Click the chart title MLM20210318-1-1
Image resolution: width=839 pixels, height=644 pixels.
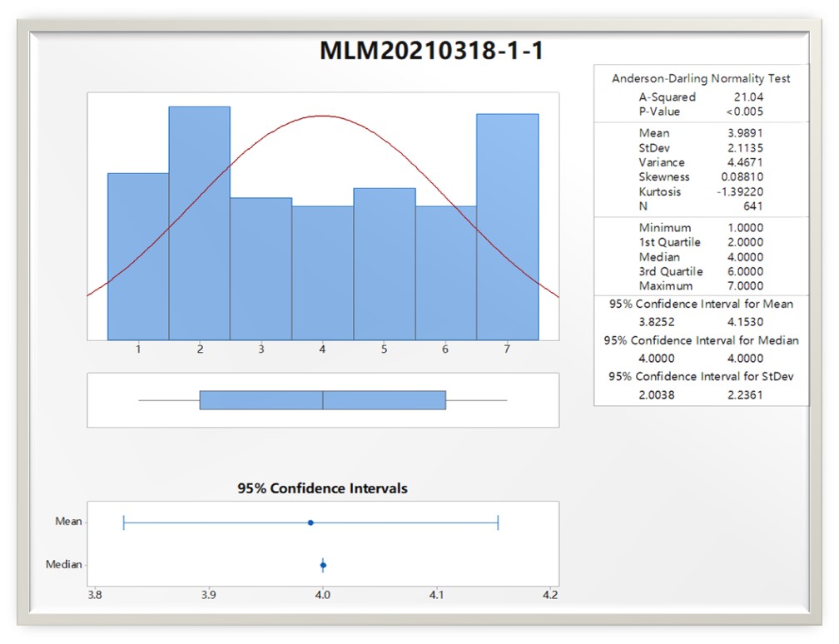[431, 50]
